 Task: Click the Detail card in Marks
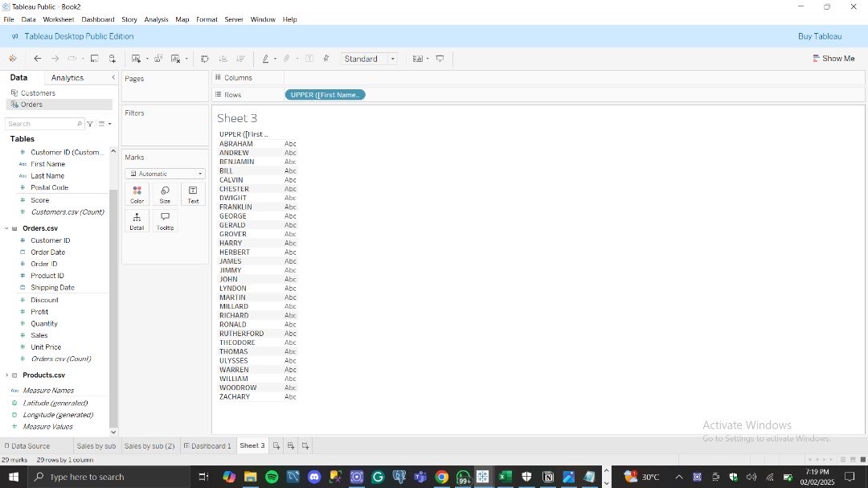click(x=137, y=221)
